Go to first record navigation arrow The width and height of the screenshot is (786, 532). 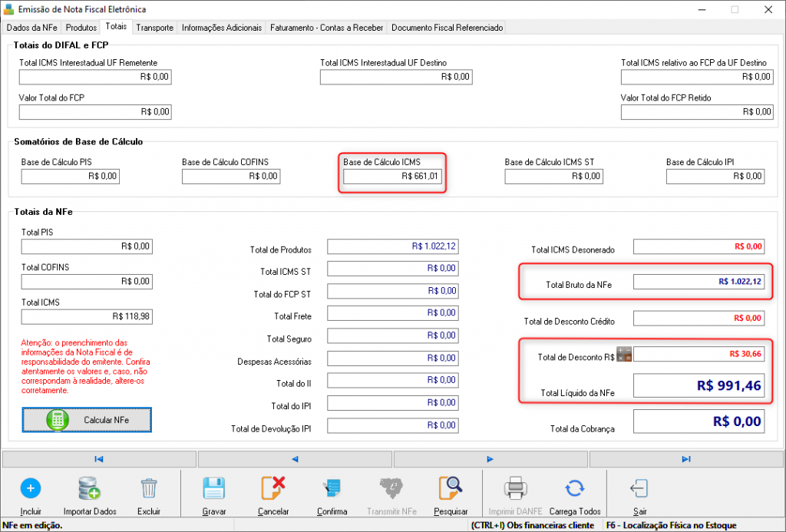(x=99, y=459)
